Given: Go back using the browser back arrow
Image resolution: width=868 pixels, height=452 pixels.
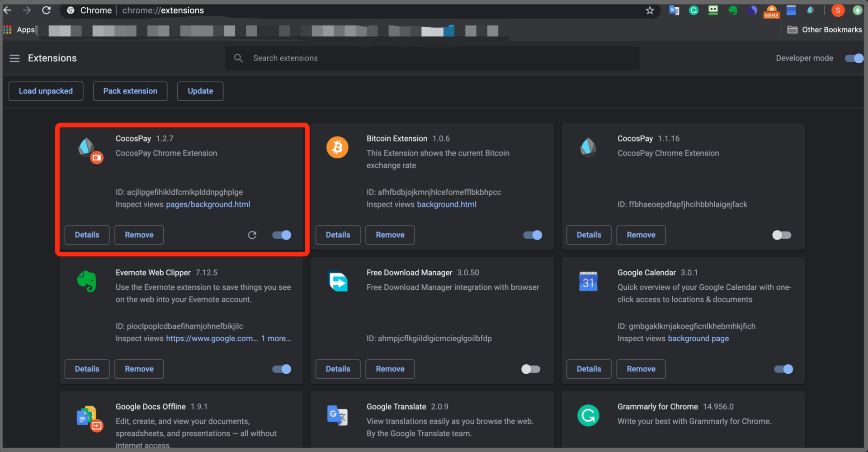Looking at the screenshot, I should click(x=8, y=10).
